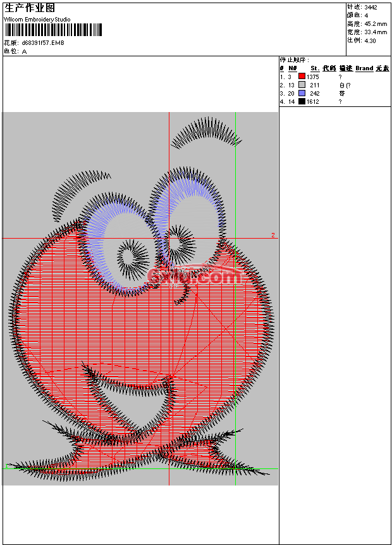Click needle number 20 in row 3

coord(291,94)
